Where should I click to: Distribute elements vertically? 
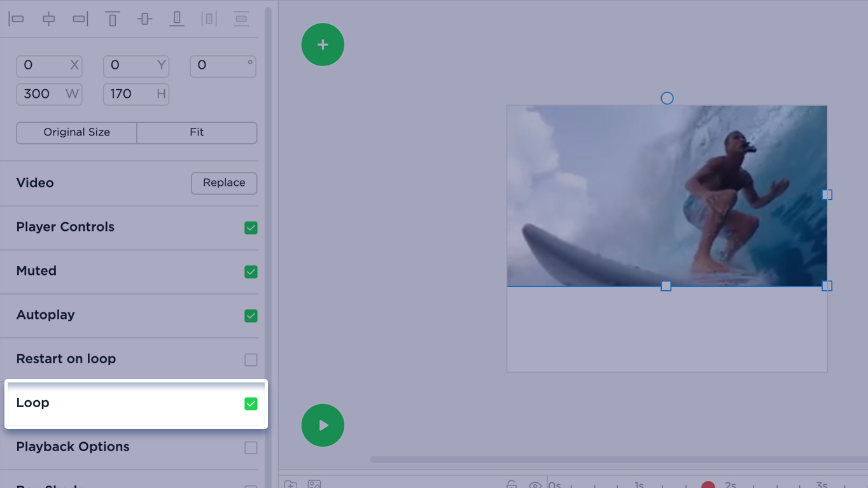click(241, 19)
